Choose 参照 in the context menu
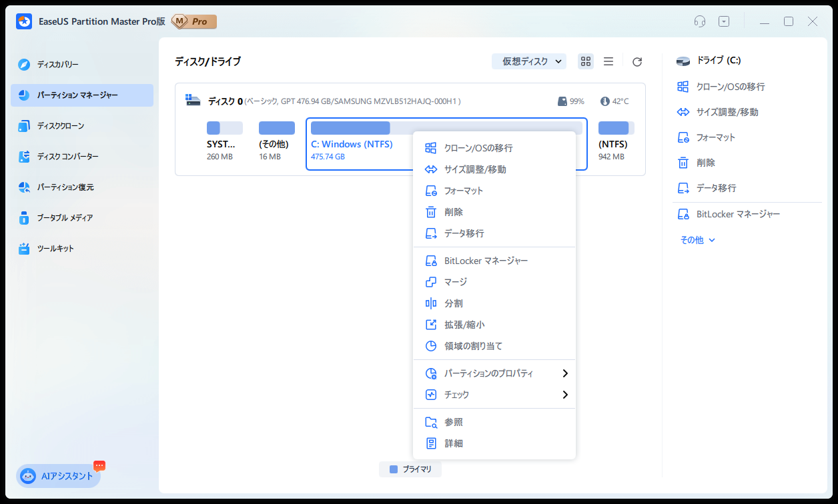This screenshot has height=504, width=838. click(x=494, y=422)
